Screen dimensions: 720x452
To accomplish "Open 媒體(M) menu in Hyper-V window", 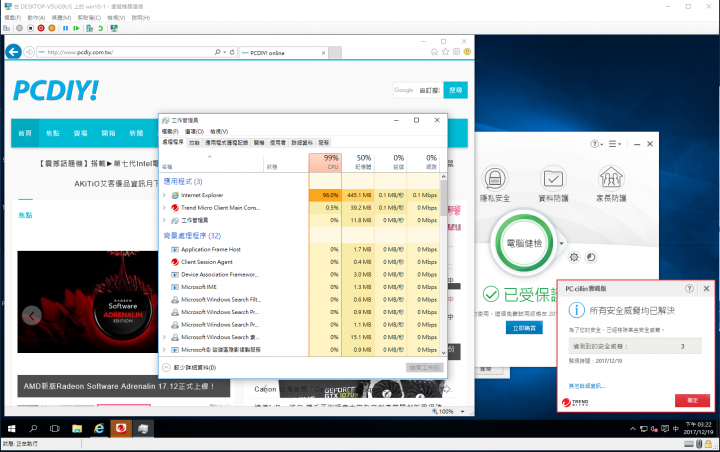I will pyautogui.click(x=61, y=17).
